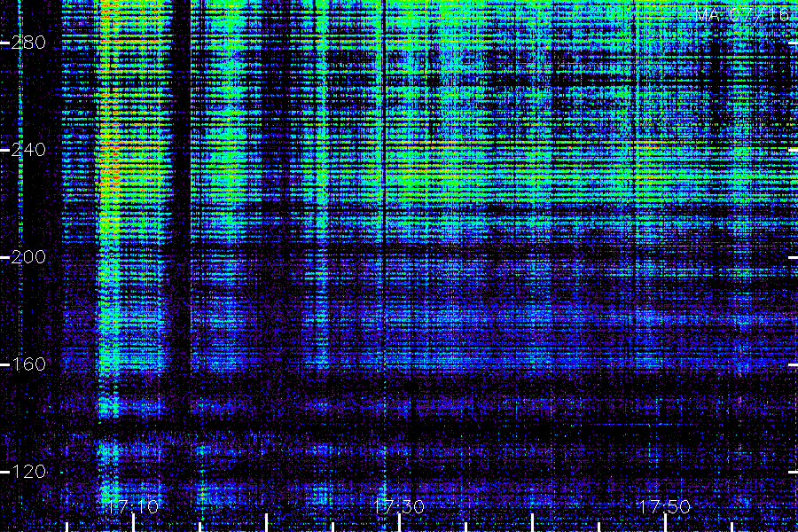
Task: Click the 280 frequency axis label
Action: tap(28, 43)
